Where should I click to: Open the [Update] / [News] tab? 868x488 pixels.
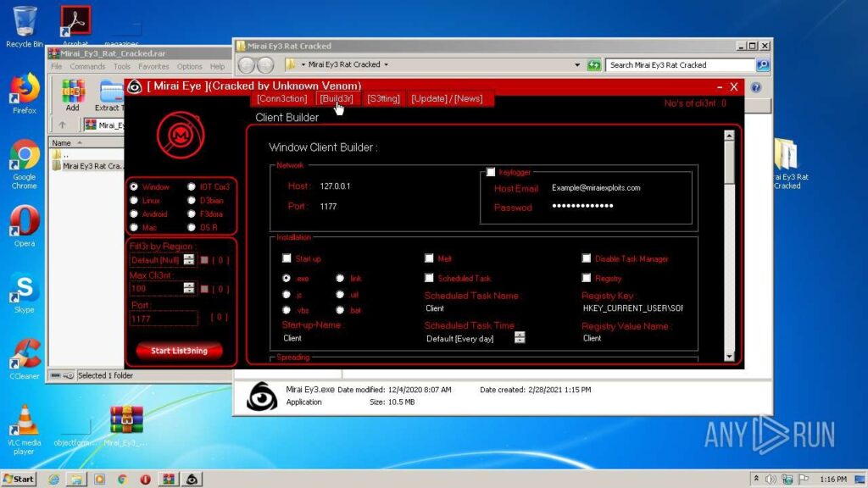coord(447,98)
